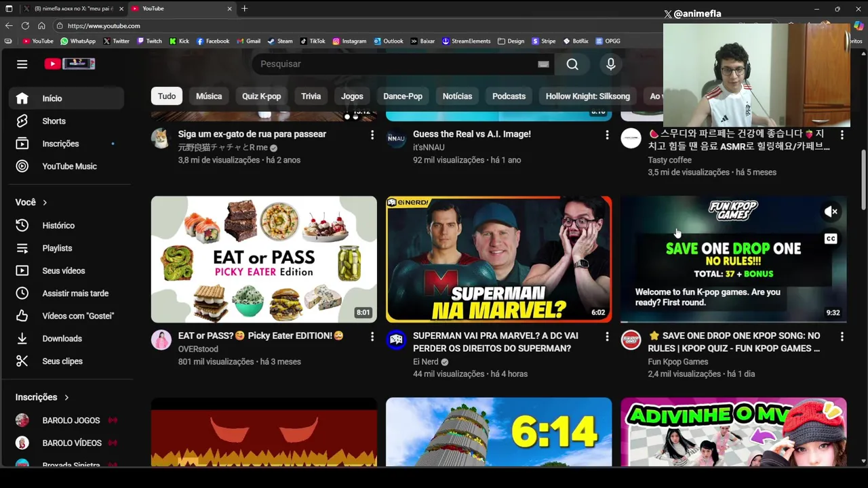Image resolution: width=868 pixels, height=488 pixels.
Task: Go back in the browser
Action: (9, 26)
